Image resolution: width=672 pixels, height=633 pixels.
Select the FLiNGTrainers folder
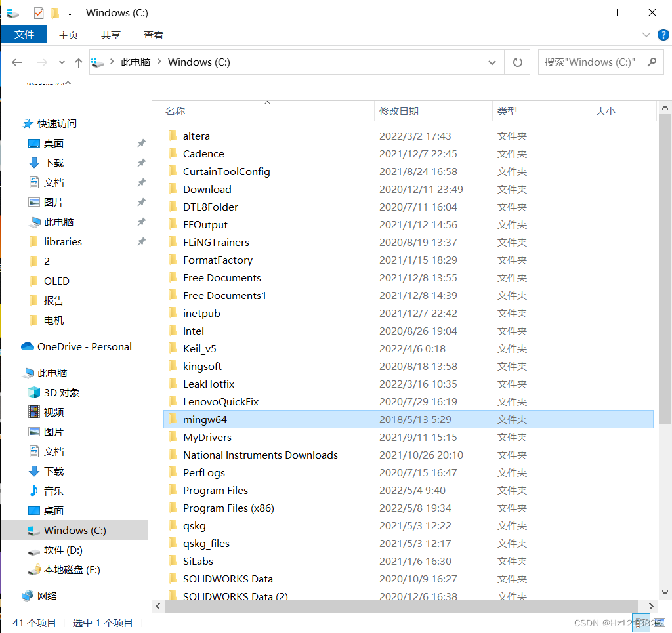coord(216,243)
